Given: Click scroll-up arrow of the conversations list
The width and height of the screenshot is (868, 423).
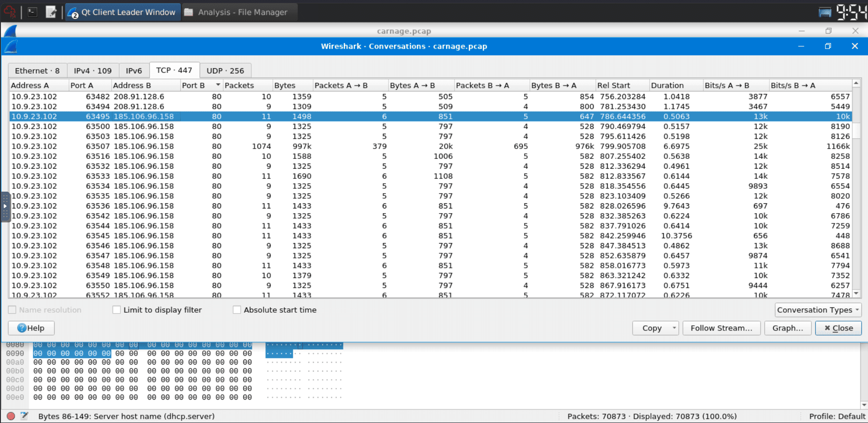Looking at the screenshot, I should [x=856, y=83].
